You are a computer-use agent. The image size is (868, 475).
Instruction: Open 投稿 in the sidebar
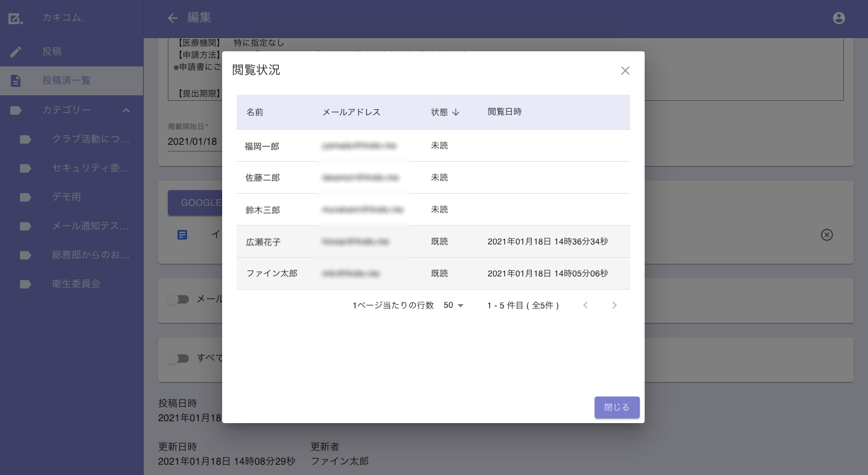click(72, 52)
